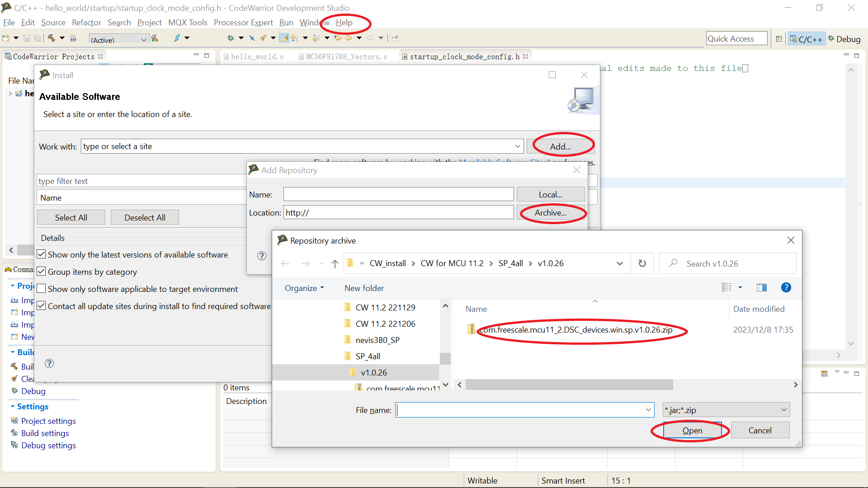The width and height of the screenshot is (868, 488).
Task: Click the Build hammer toolbar icon
Action: pyautogui.click(x=52, y=38)
